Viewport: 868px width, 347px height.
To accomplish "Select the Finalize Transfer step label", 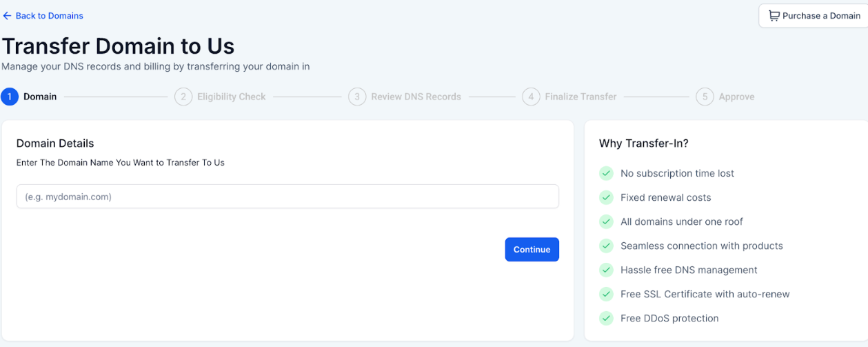I will point(581,97).
